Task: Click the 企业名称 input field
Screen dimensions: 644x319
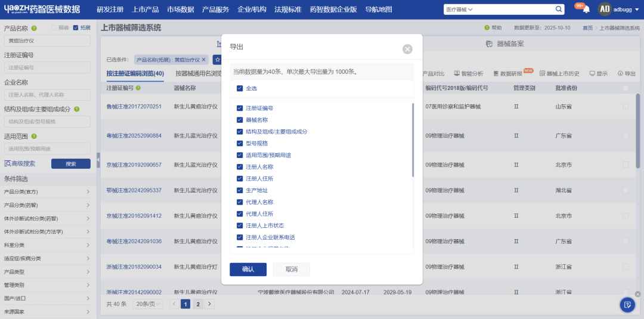Action: pos(47,94)
